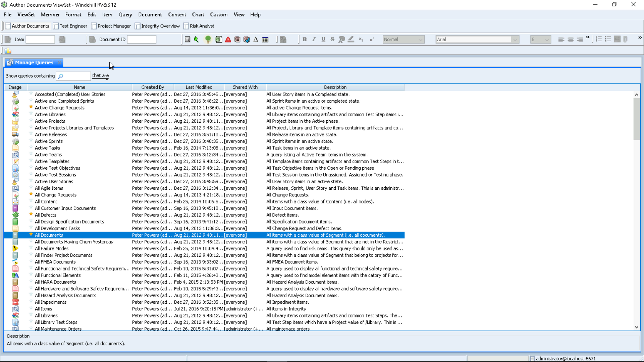This screenshot has height=362, width=644.
Task: Toggle favorite star for Active Libraries
Action: (x=31, y=114)
